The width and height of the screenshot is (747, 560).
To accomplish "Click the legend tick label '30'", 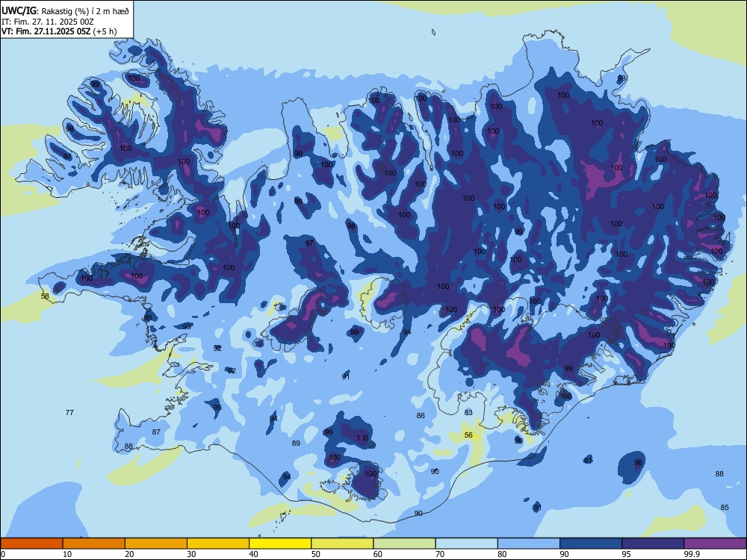I will point(191,554).
